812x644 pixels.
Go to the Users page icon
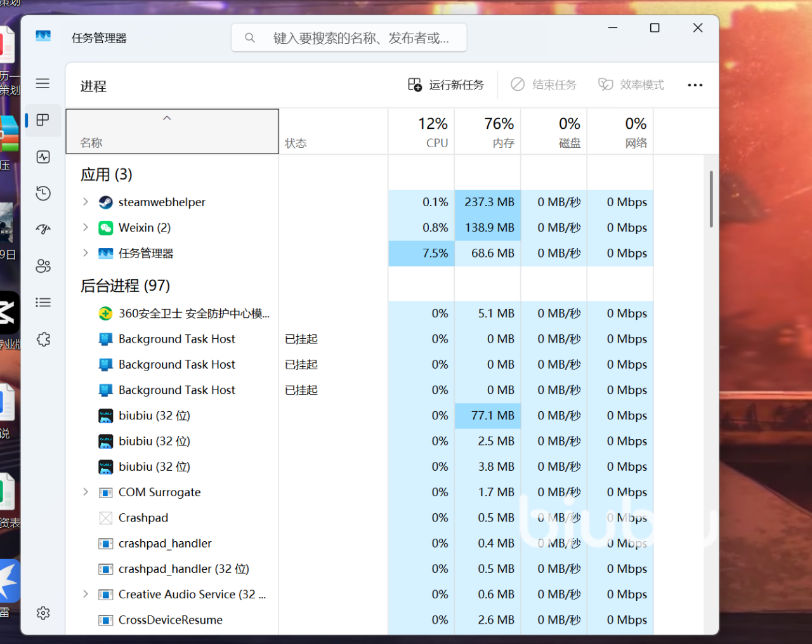pyautogui.click(x=43, y=266)
